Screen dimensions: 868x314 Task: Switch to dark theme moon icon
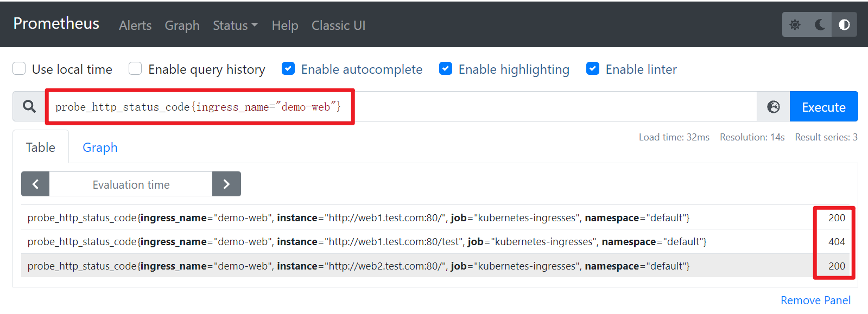820,25
